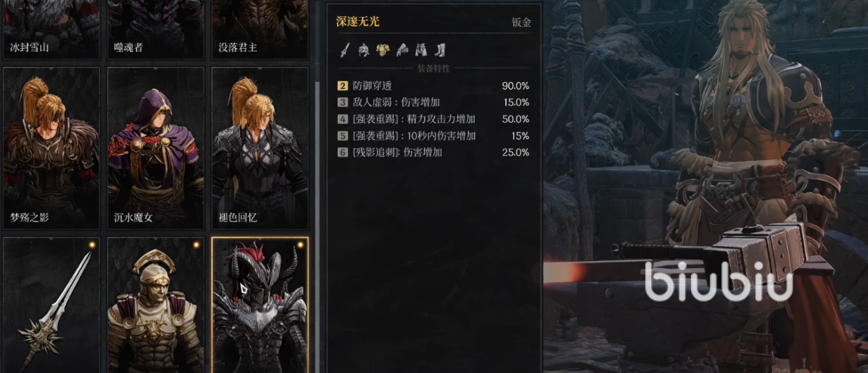Click the set bonus 6 badge
868x373 pixels.
point(342,153)
